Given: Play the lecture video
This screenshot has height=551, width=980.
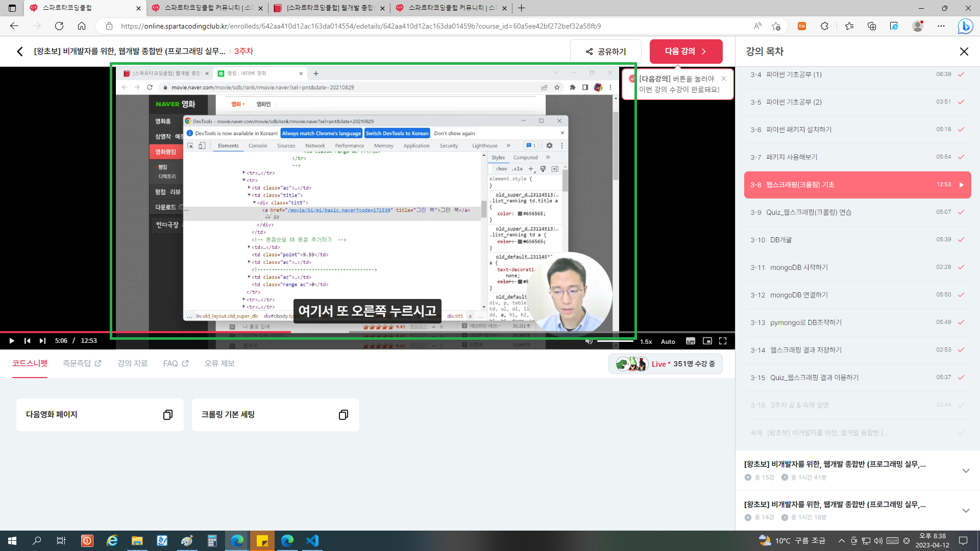Looking at the screenshot, I should pos(12,341).
